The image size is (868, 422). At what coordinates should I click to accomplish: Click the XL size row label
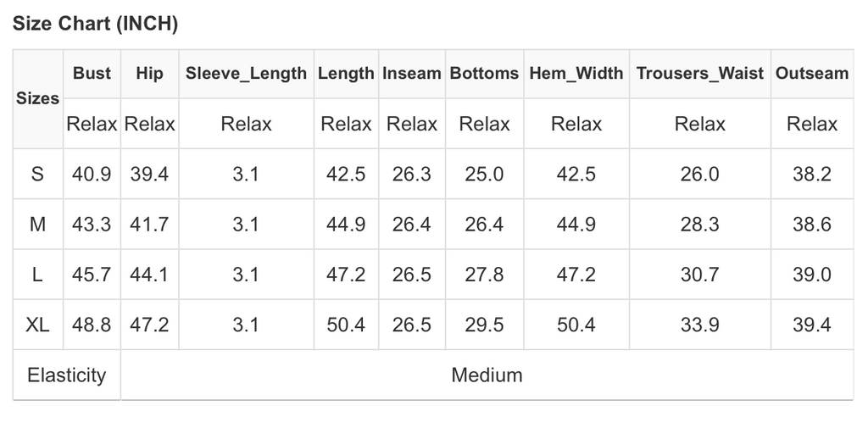point(37,325)
